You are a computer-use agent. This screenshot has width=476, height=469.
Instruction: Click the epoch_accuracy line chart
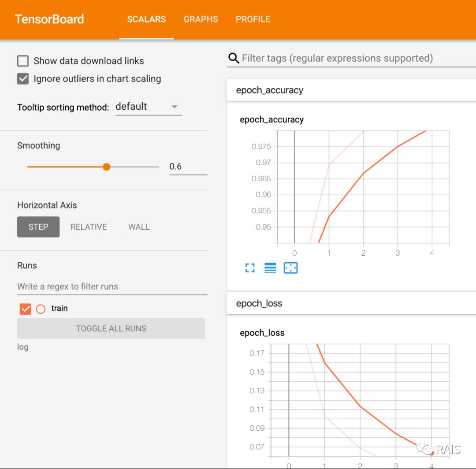click(x=363, y=187)
